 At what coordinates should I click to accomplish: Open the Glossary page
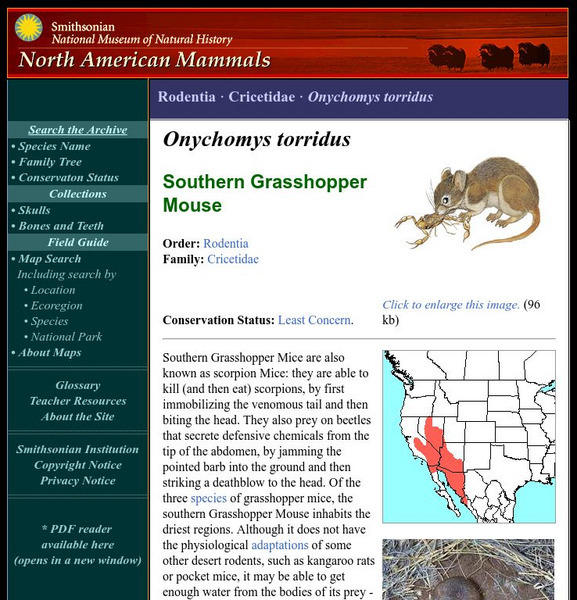(x=78, y=385)
